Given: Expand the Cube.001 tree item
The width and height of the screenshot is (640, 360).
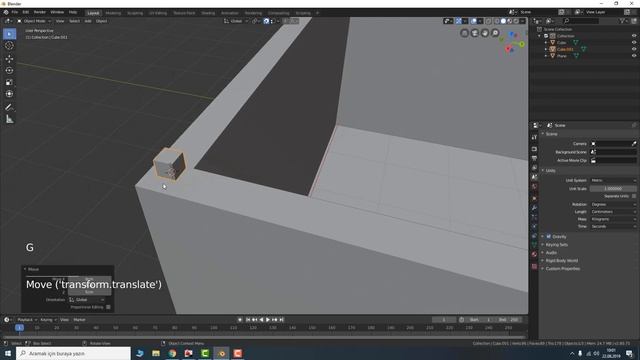Looking at the screenshot, I should [546, 49].
